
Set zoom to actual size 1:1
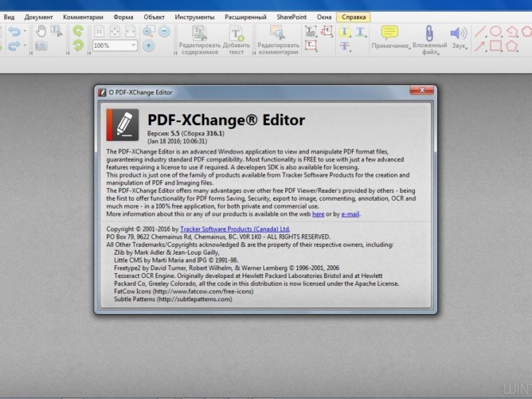point(99,31)
